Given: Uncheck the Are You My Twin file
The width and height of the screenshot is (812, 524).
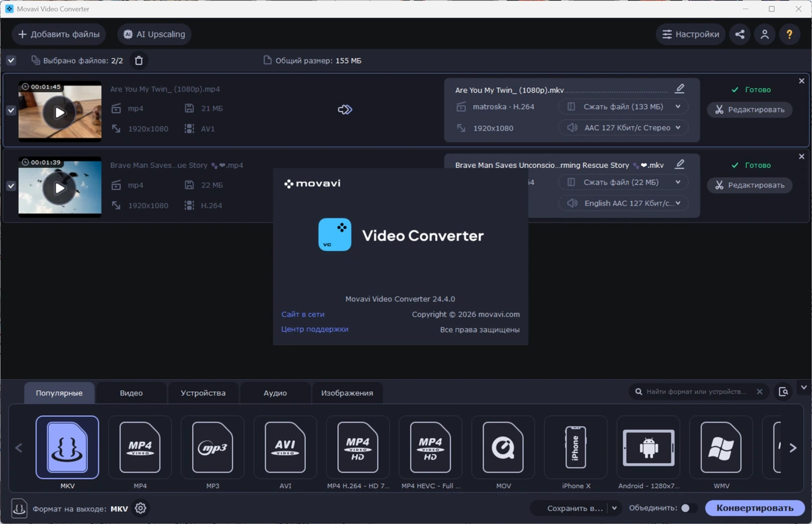Looking at the screenshot, I should coord(11,110).
